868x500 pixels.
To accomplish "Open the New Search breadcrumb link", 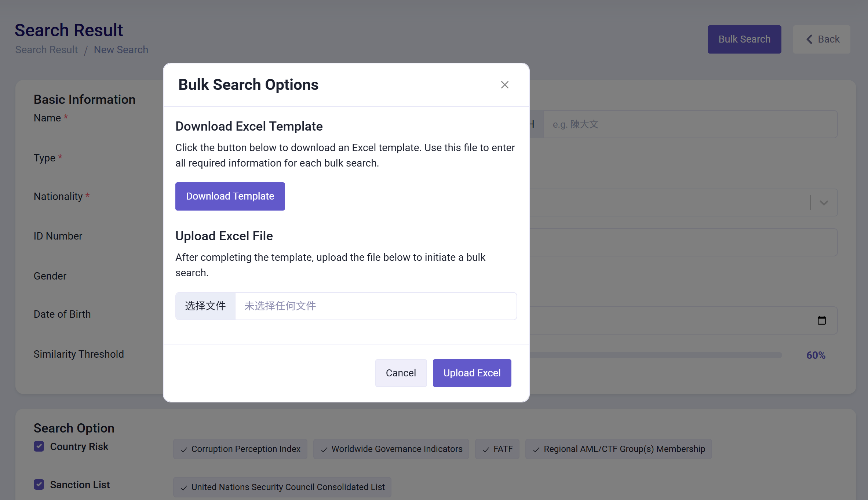I will [121, 50].
